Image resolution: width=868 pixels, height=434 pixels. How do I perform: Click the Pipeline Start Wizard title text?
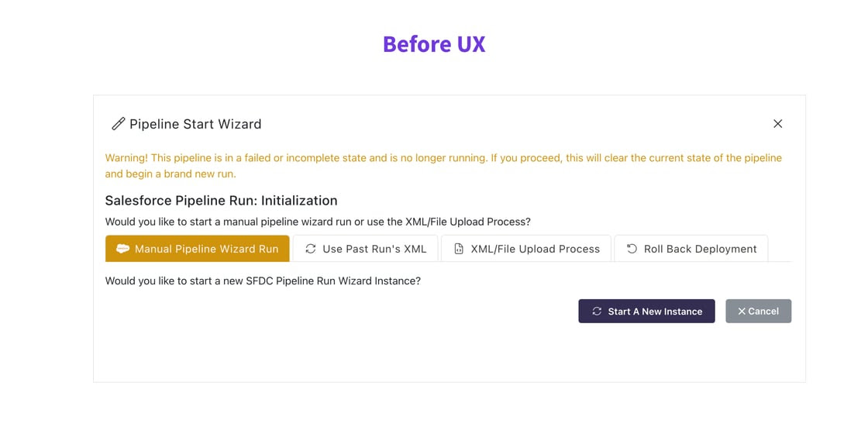(x=195, y=124)
